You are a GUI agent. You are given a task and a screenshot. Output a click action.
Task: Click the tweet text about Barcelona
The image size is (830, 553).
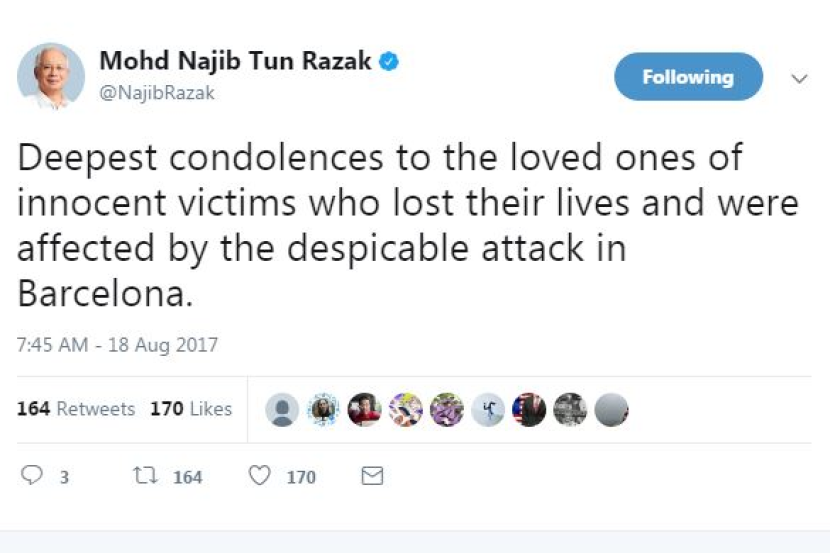coord(400,226)
